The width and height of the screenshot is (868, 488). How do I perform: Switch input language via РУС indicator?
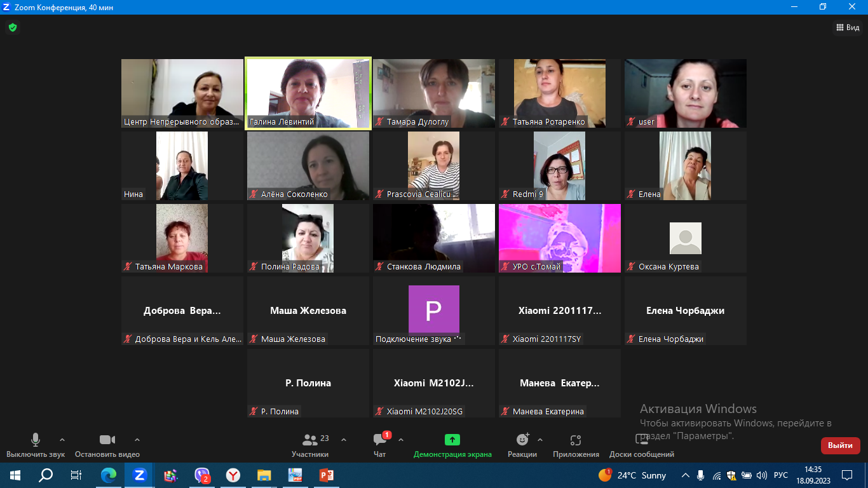(x=781, y=475)
